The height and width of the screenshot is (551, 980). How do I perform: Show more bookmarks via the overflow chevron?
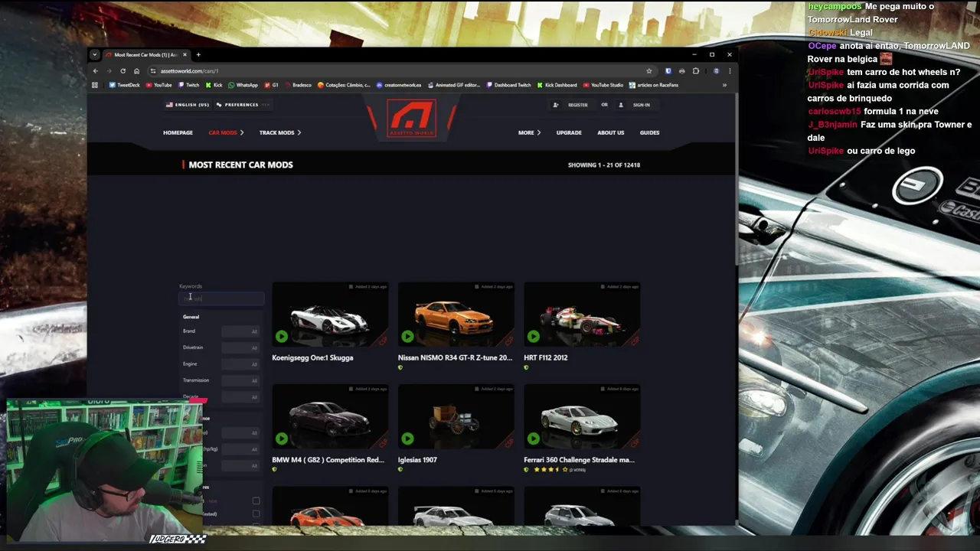724,85
